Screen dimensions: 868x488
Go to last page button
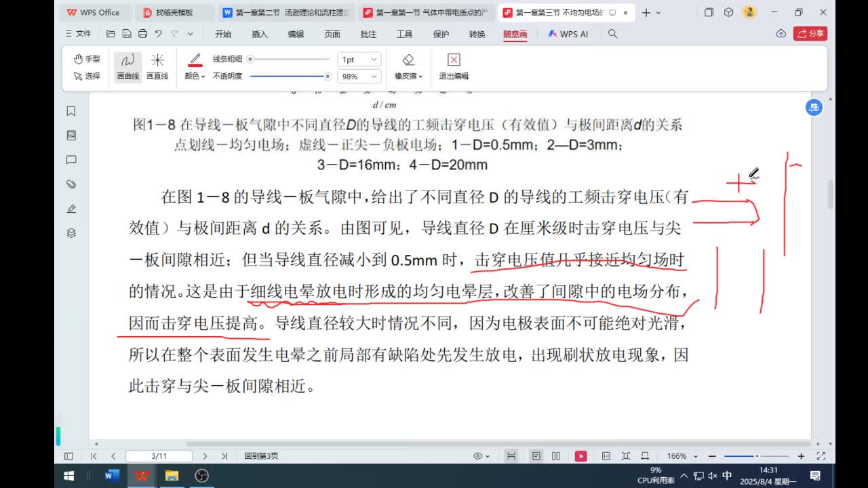[224, 456]
